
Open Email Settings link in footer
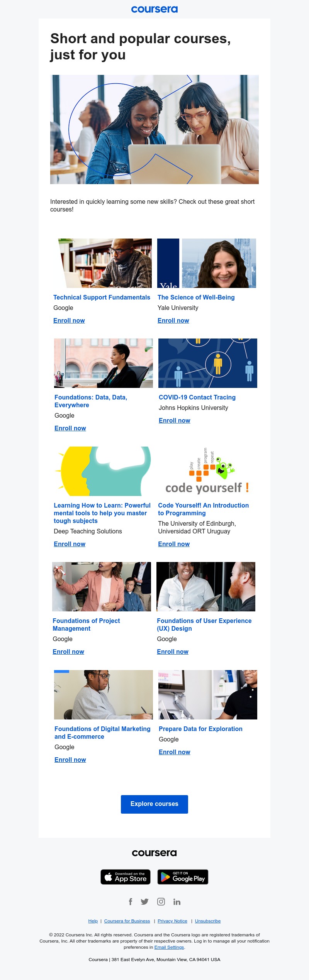point(169,947)
